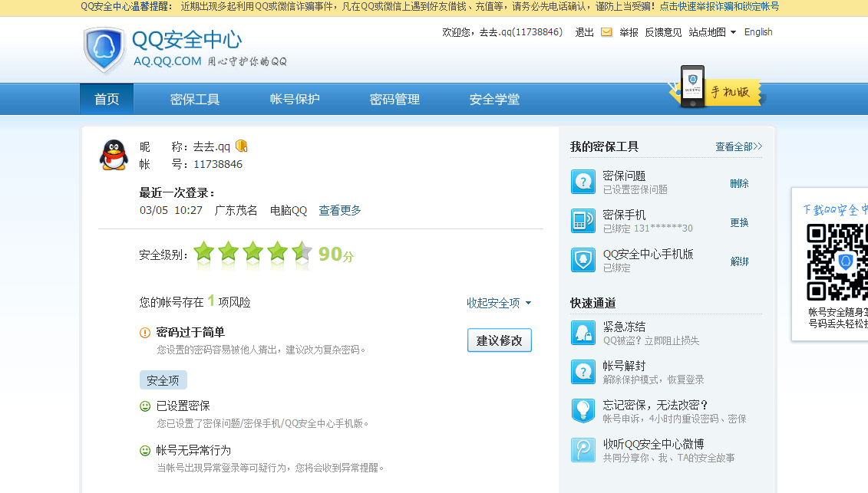Open the 紧急冻结 link text
868x493 pixels.
point(624,327)
